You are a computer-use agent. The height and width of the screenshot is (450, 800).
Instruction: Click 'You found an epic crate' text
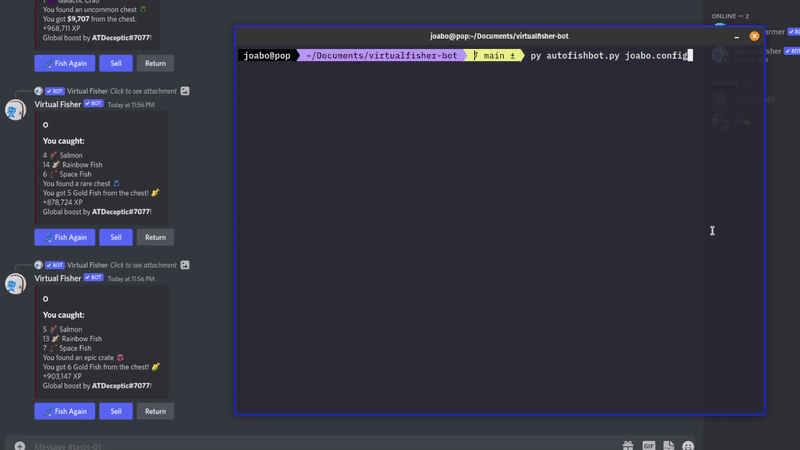click(78, 358)
